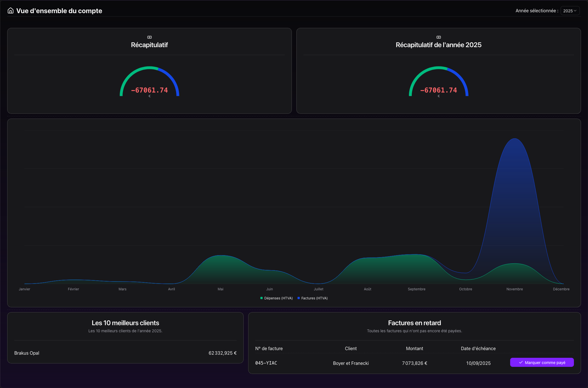Click Date d'échéance column header
The image size is (588, 388).
(478, 348)
